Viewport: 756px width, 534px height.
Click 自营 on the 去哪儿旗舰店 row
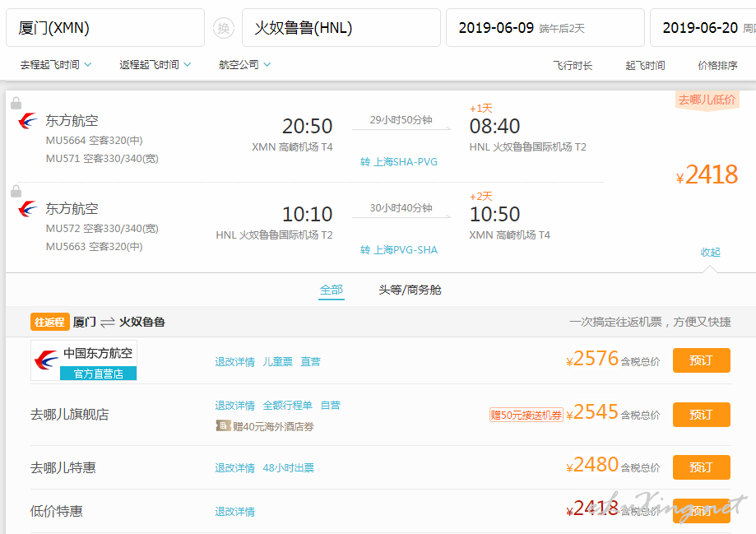(x=331, y=405)
